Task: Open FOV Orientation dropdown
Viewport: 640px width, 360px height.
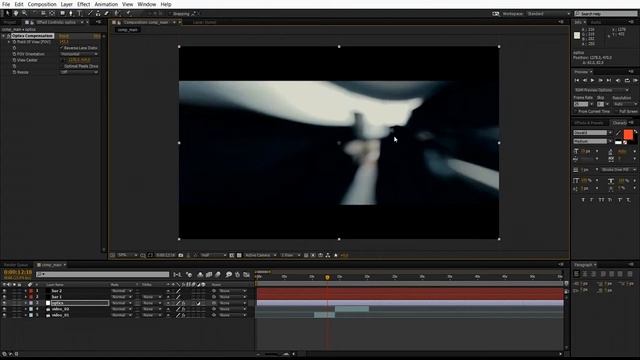Action: click(x=79, y=54)
